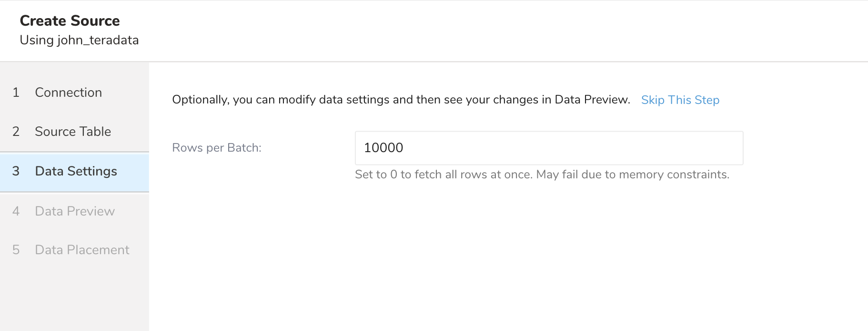Viewport: 868px width, 331px height.
Task: Click the 10000 value in the field
Action: tap(384, 148)
